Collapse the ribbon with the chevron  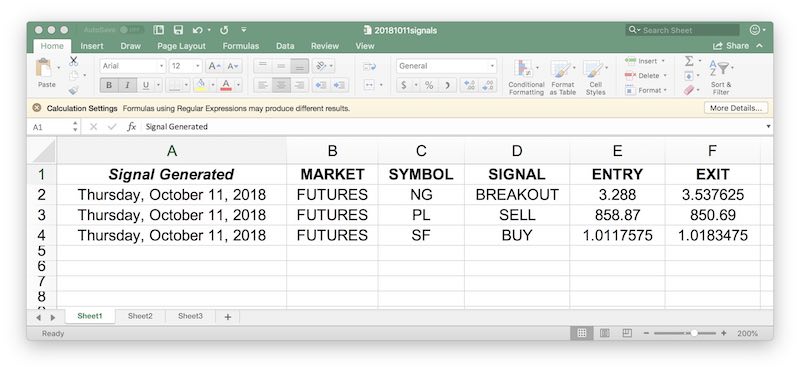[760, 46]
